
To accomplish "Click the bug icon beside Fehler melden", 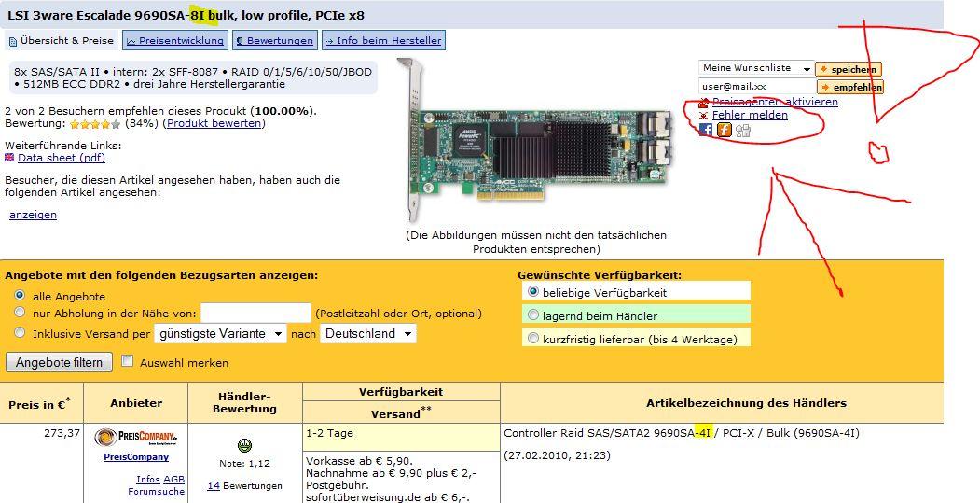I will pos(704,116).
